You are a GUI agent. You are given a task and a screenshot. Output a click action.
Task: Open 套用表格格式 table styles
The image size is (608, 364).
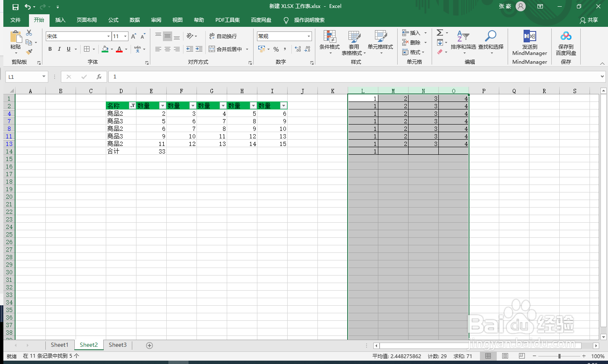point(354,42)
